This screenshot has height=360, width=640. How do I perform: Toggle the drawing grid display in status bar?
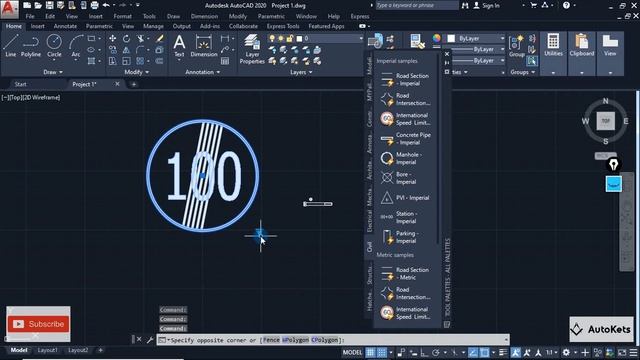click(370, 352)
